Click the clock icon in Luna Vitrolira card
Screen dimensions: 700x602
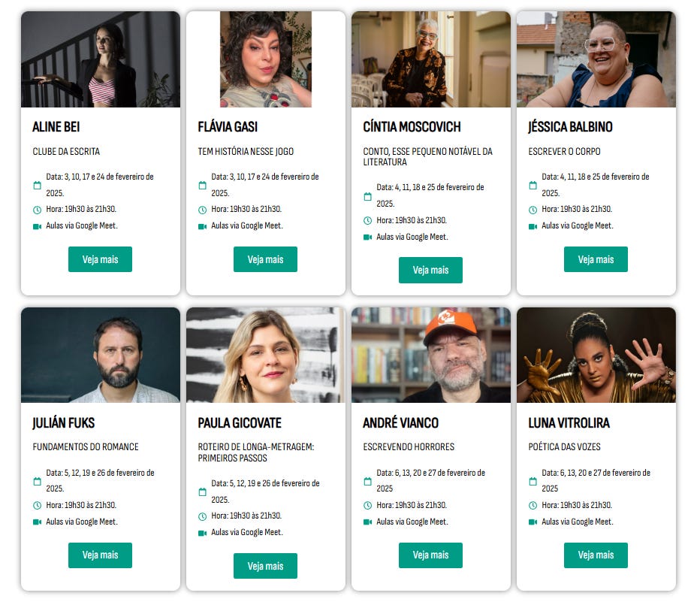point(533,506)
